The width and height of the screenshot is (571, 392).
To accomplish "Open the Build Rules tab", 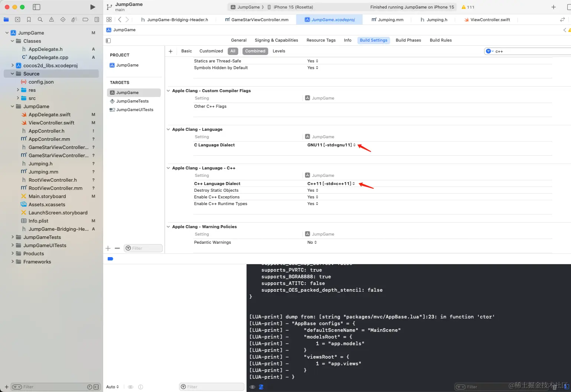I will pyautogui.click(x=441, y=41).
